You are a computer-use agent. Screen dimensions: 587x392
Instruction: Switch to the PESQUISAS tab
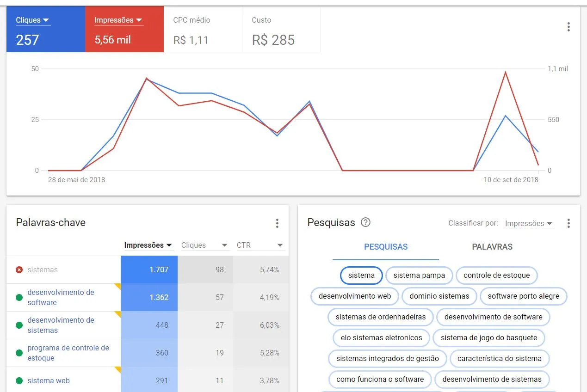click(386, 247)
